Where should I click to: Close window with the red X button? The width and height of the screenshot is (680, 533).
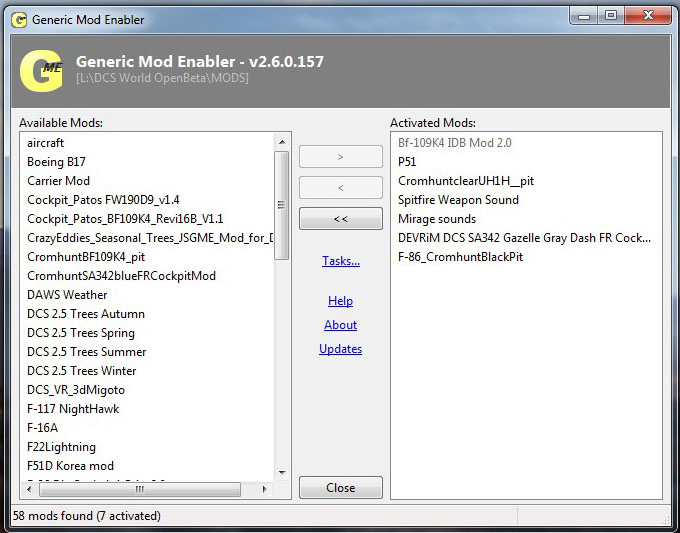[x=648, y=16]
